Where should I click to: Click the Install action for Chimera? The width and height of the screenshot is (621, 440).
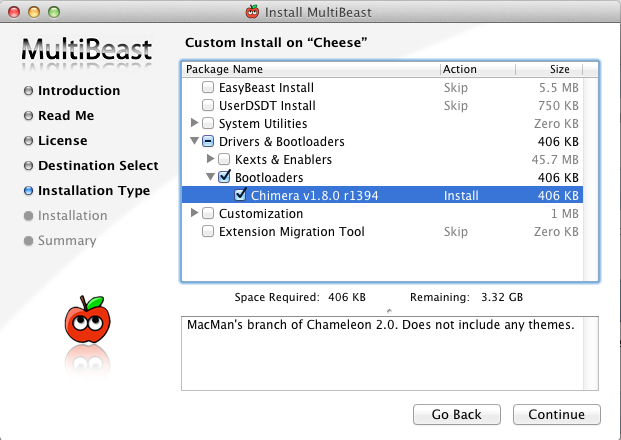(x=461, y=196)
